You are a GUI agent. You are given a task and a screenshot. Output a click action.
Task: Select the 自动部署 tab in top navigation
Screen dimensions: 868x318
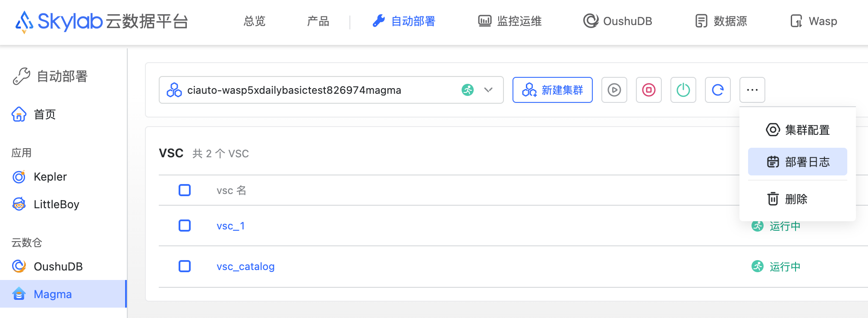pyautogui.click(x=404, y=21)
